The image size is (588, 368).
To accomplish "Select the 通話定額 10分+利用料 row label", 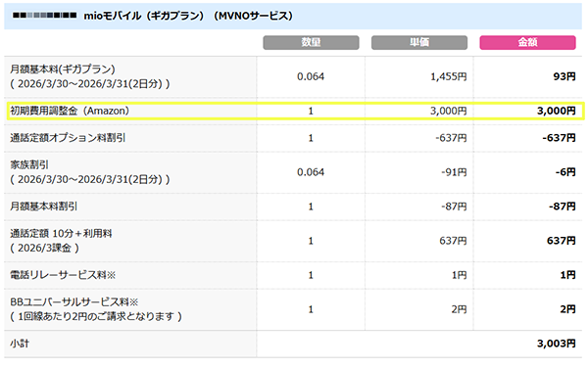I will coord(61,234).
